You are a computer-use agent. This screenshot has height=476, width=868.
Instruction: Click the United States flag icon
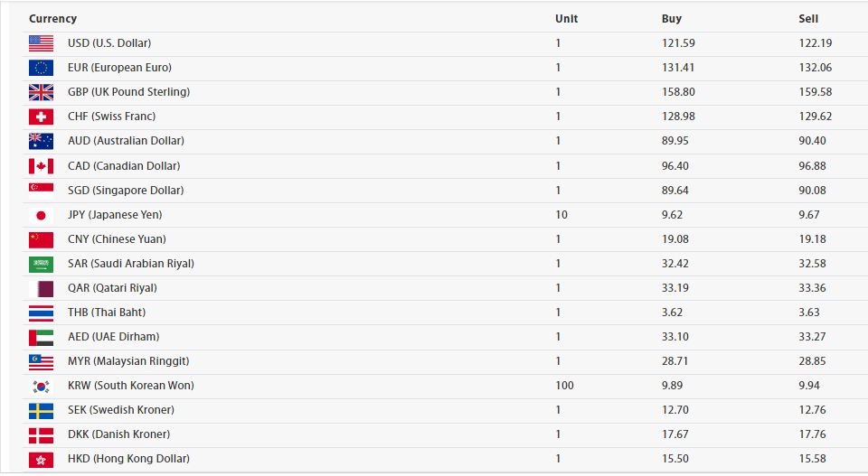41,43
